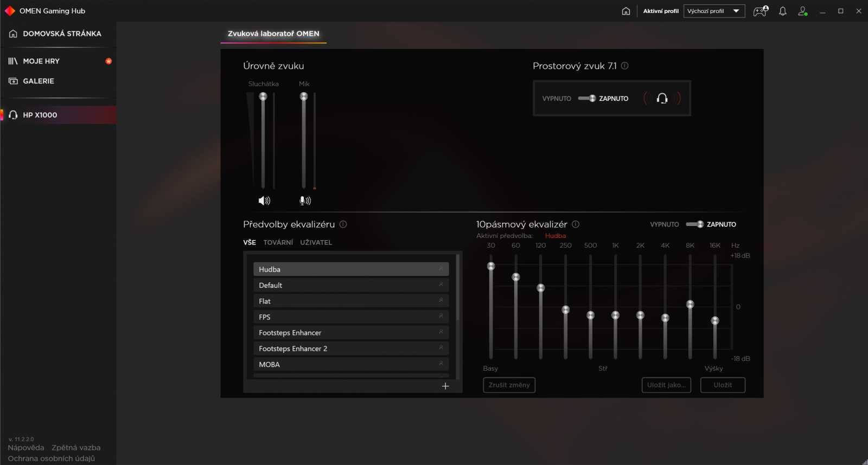The image size is (868, 465).
Task: Click the 500 Hz equalizer slider handle
Action: tap(591, 315)
